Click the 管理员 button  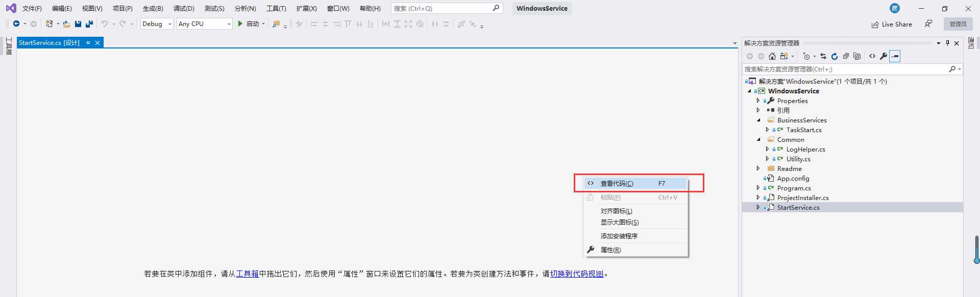point(958,24)
